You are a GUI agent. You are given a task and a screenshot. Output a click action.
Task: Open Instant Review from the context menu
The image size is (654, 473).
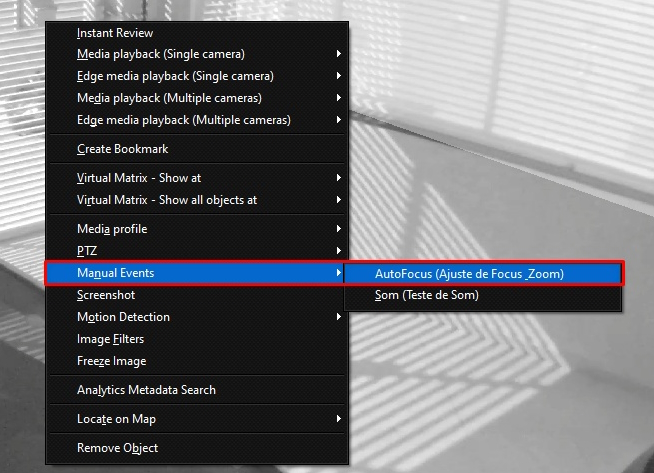pyautogui.click(x=197, y=33)
